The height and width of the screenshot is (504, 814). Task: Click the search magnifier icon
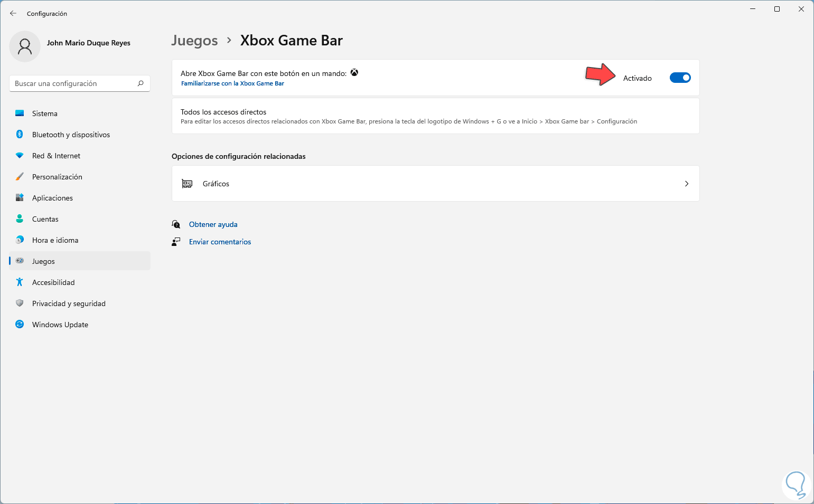(141, 83)
